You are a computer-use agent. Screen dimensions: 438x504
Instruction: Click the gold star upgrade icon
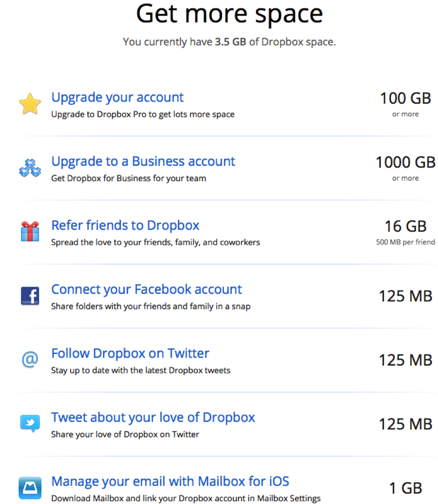(x=30, y=103)
